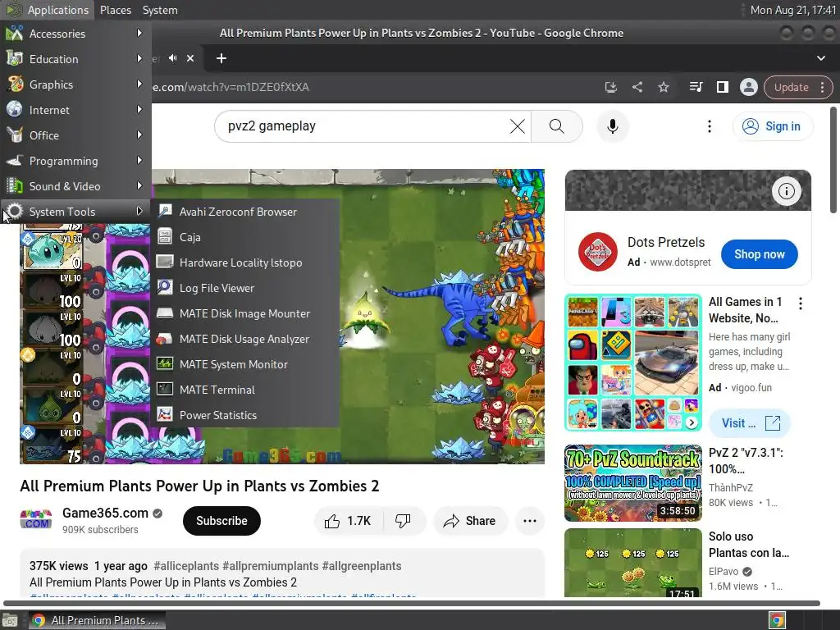This screenshot has width=840, height=630.
Task: Click the Sign in button
Action: [x=773, y=126]
